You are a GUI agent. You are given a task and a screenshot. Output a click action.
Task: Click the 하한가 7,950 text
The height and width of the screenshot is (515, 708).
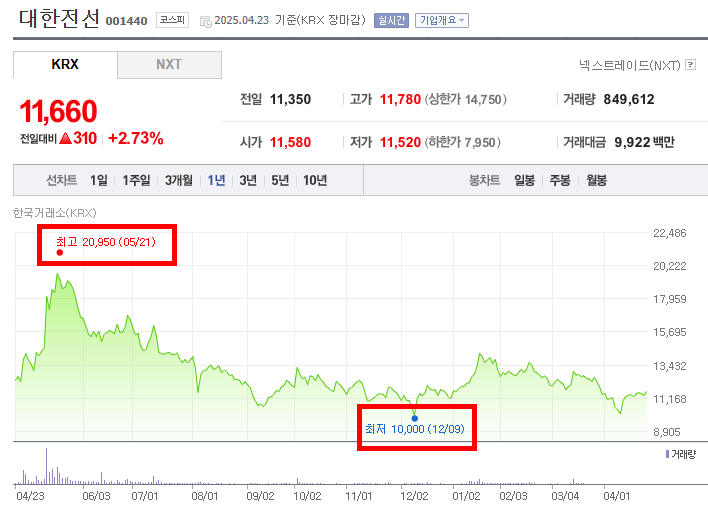pos(463,142)
